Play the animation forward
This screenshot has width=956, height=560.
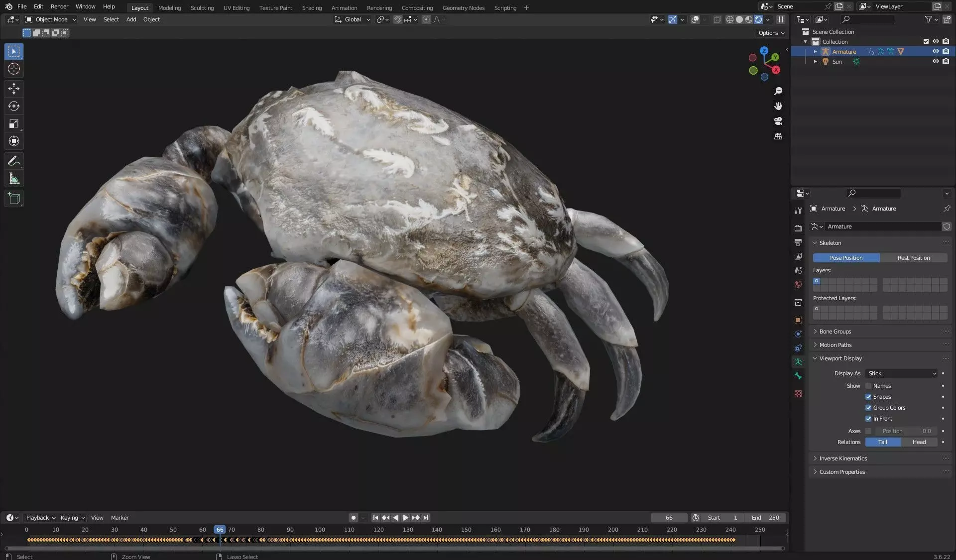coord(405,518)
